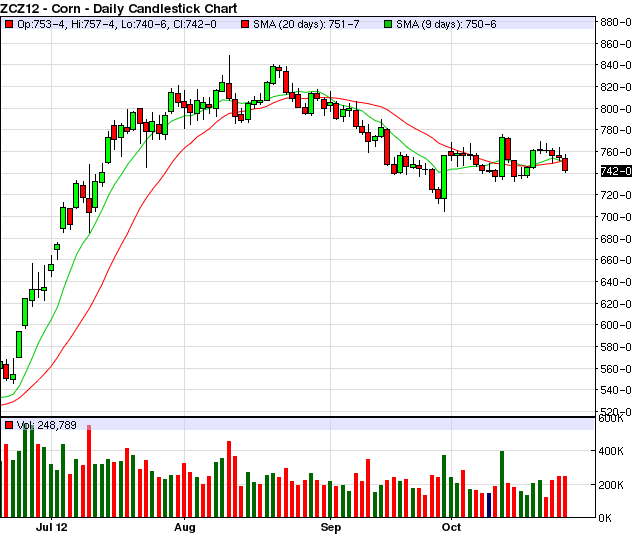Select the chart title ZCZ12 Corn text
The height and width of the screenshot is (536, 640).
[x=119, y=8]
